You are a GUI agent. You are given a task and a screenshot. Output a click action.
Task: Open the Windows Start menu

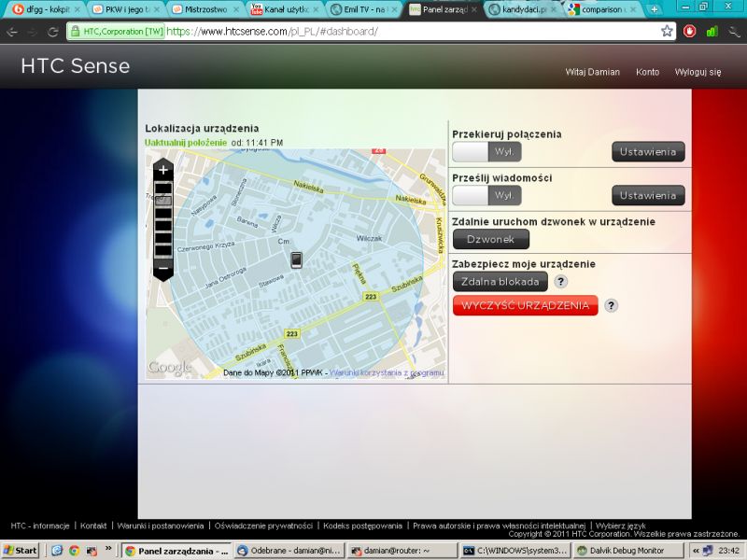[20, 551]
